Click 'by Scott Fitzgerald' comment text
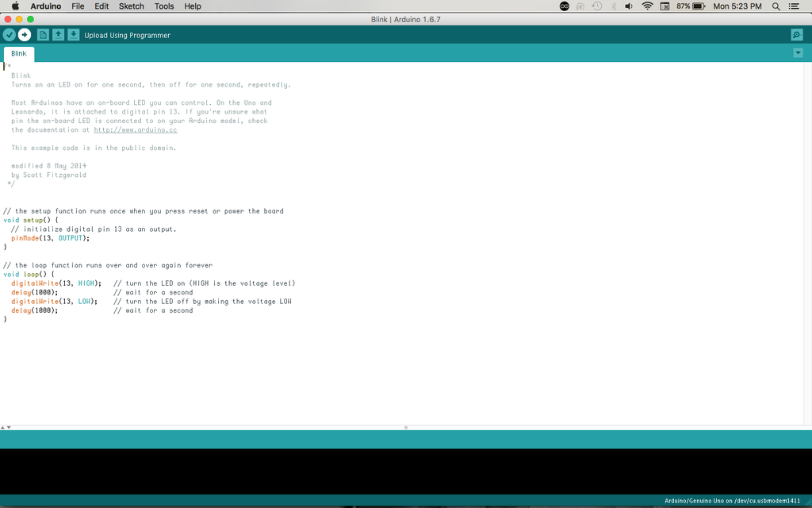The image size is (812, 508). coord(48,175)
